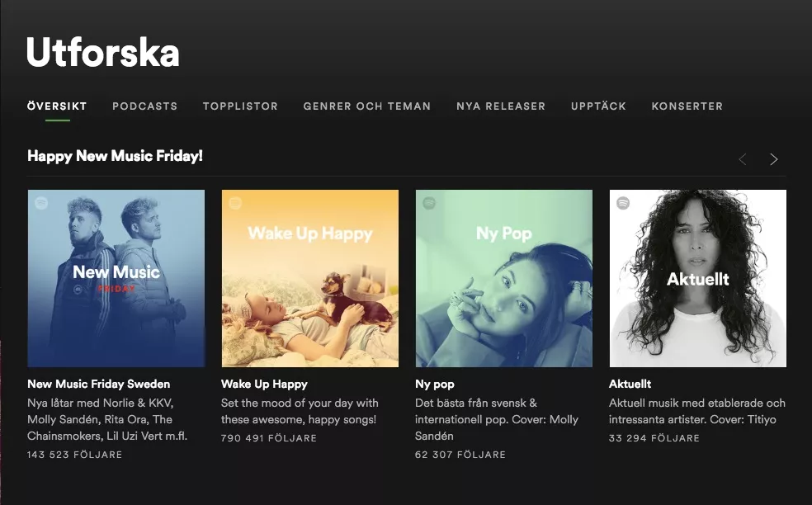Open the Wake Up Happy playlist title
The height and width of the screenshot is (505, 812).
coord(264,384)
